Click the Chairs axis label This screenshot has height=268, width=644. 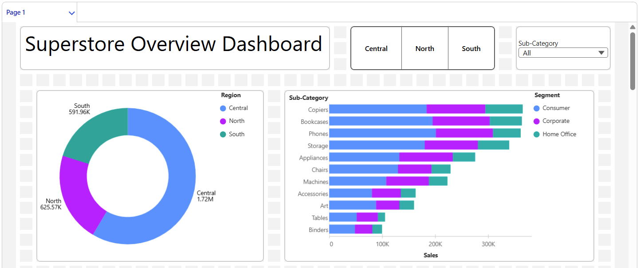[x=320, y=169]
